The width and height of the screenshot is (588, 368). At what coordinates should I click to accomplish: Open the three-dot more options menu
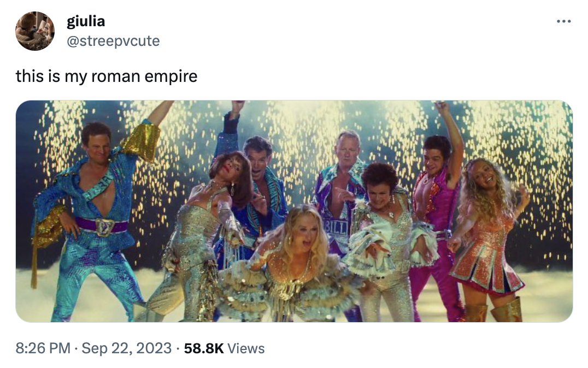563,22
